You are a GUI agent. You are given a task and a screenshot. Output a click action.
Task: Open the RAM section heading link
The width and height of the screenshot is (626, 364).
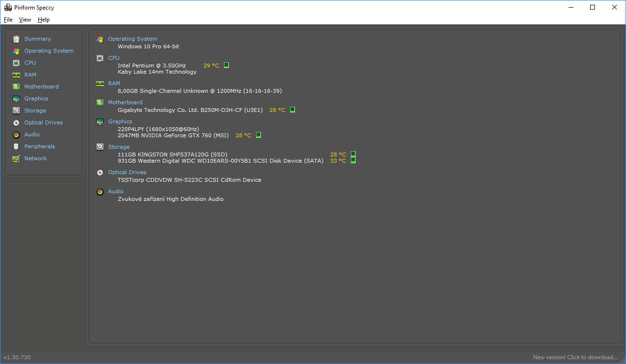114,83
